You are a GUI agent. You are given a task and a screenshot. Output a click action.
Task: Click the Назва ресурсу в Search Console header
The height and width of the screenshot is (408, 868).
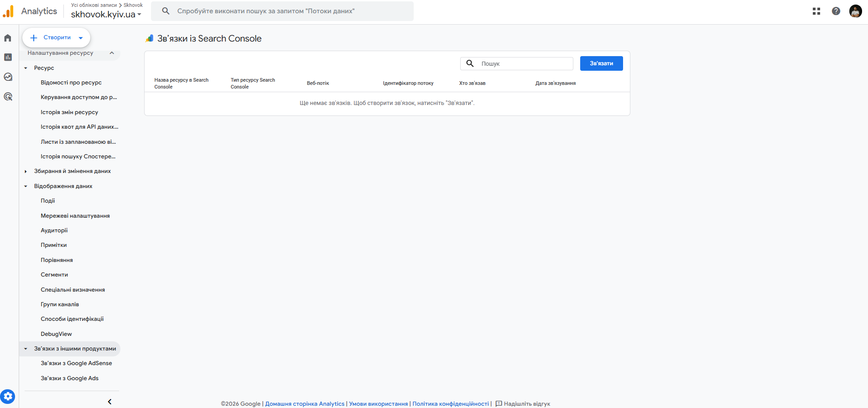pos(182,84)
